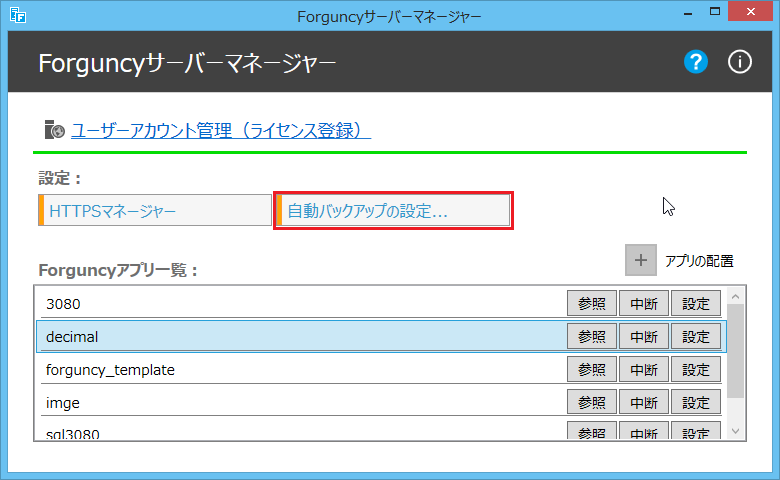Click 設定 for the 3080 app

point(695,303)
